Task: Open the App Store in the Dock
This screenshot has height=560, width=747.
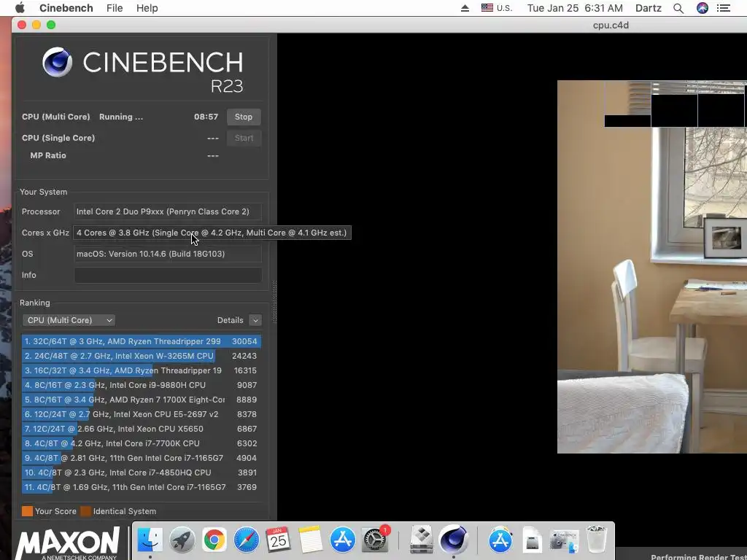Action: [x=343, y=540]
